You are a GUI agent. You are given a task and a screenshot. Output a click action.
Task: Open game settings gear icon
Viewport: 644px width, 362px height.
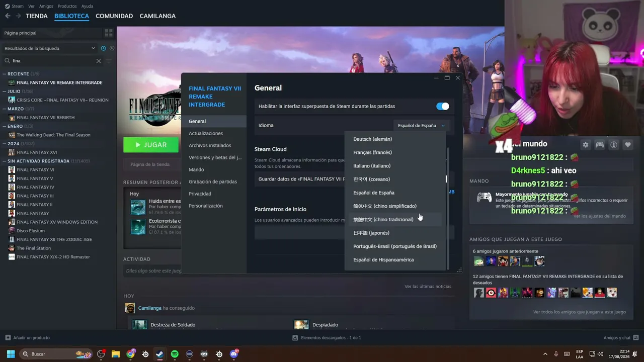(586, 145)
